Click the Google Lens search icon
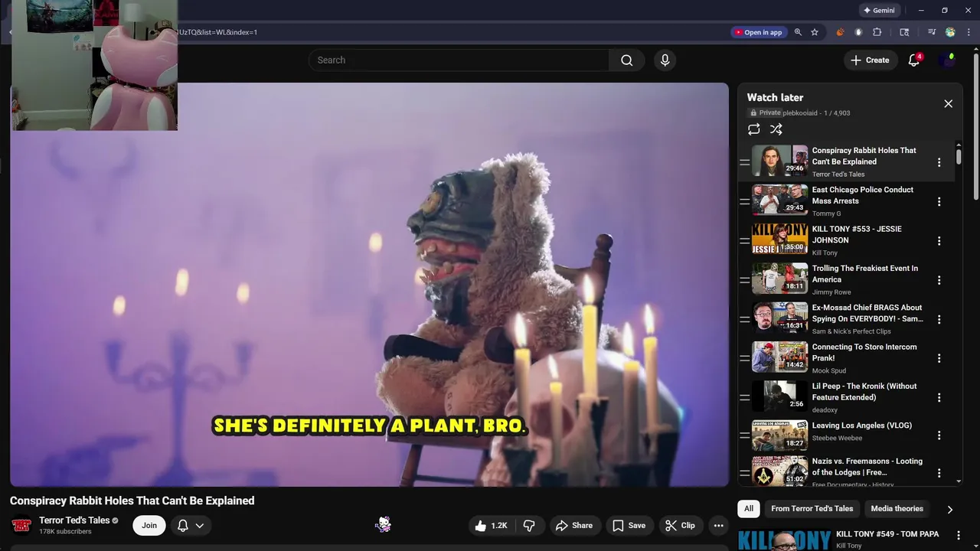The width and height of the screenshot is (980, 551). pos(904,32)
